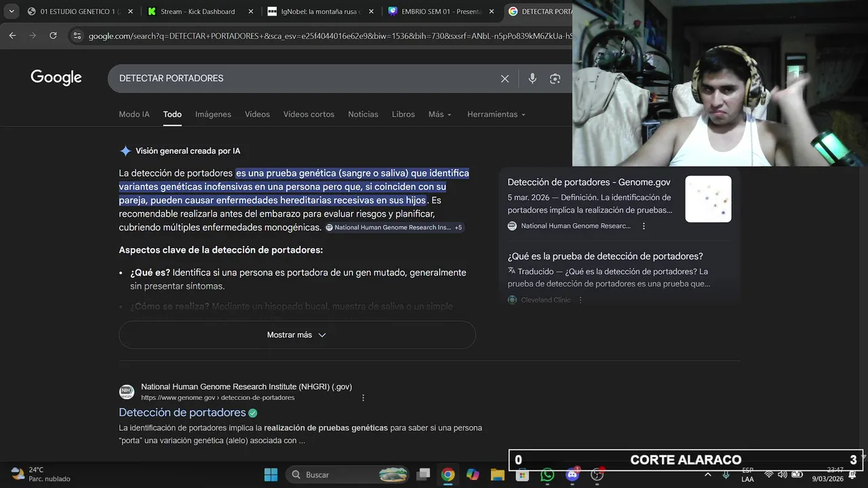Open File Explorer from taskbar
The image size is (868, 488).
point(498,474)
